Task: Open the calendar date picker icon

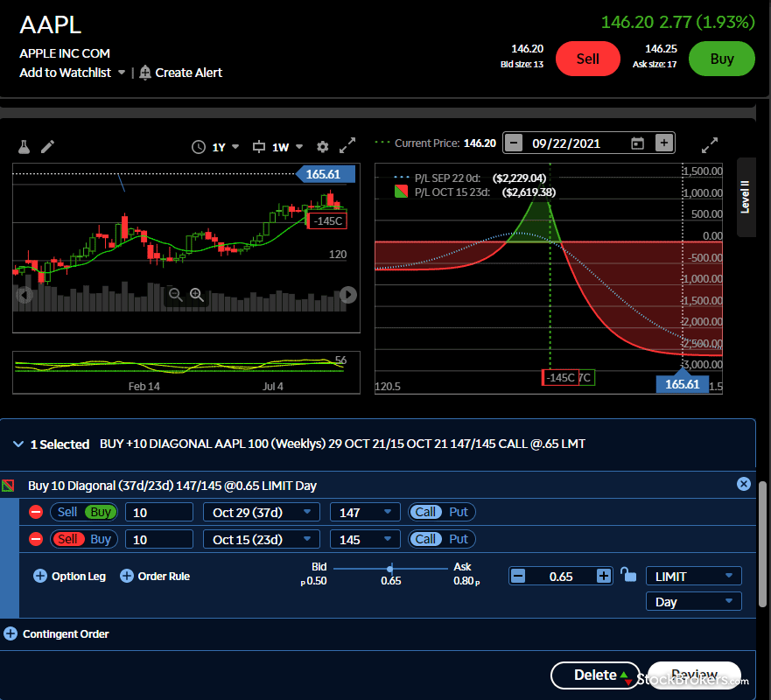Action: coord(637,143)
